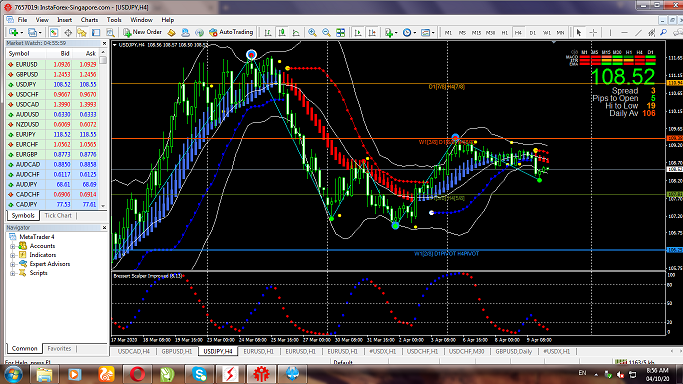
Task: Open the New Chart toolbar icon
Action: 14,32
